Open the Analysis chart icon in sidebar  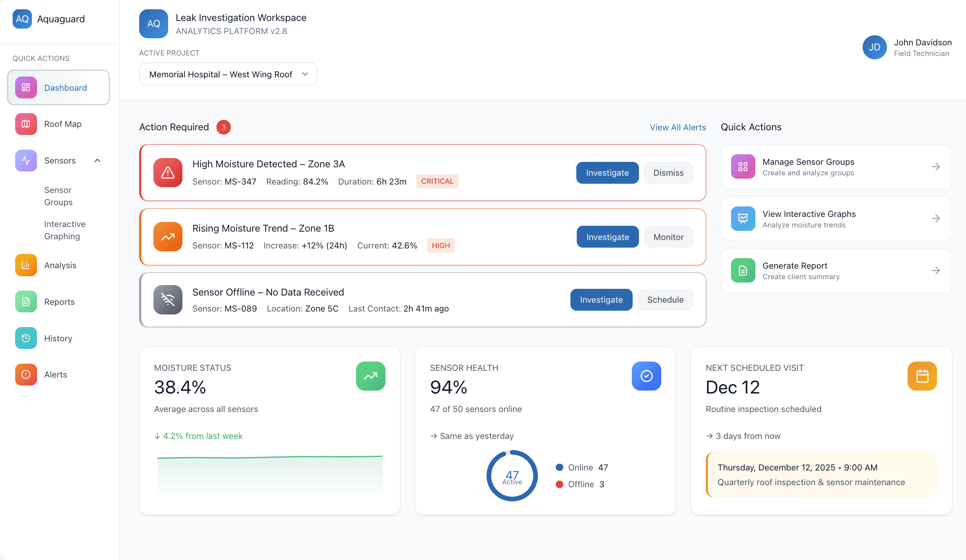click(x=26, y=265)
